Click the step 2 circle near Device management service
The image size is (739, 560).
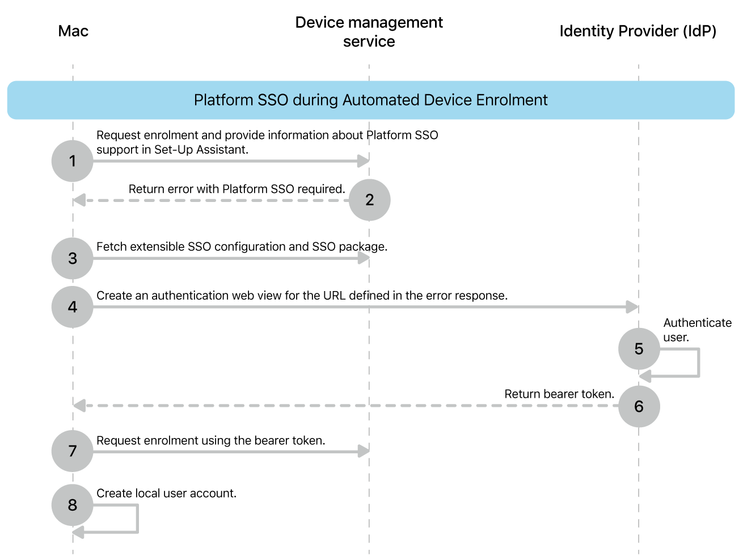pyautogui.click(x=369, y=200)
